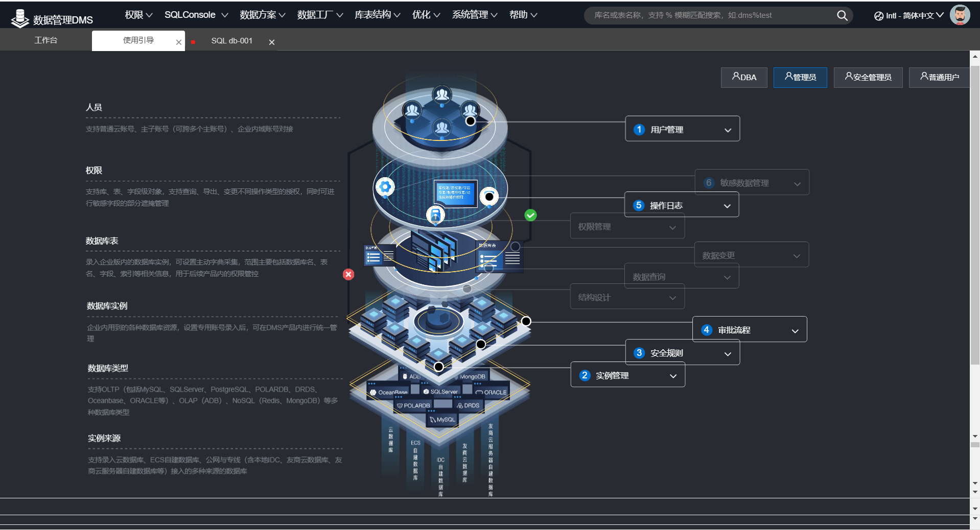Image resolution: width=980 pixels, height=530 pixels.
Task: Open the Intl 简体中文 language dropdown
Action: (x=909, y=16)
